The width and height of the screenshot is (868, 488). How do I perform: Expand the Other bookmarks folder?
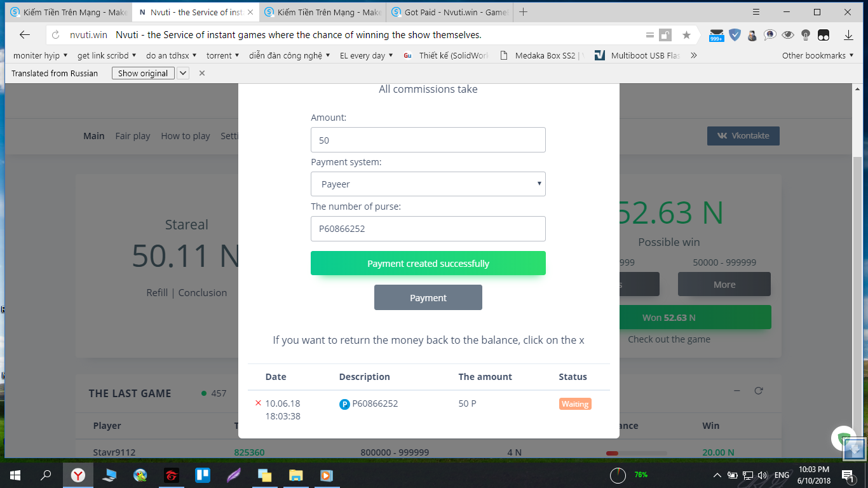(817, 55)
